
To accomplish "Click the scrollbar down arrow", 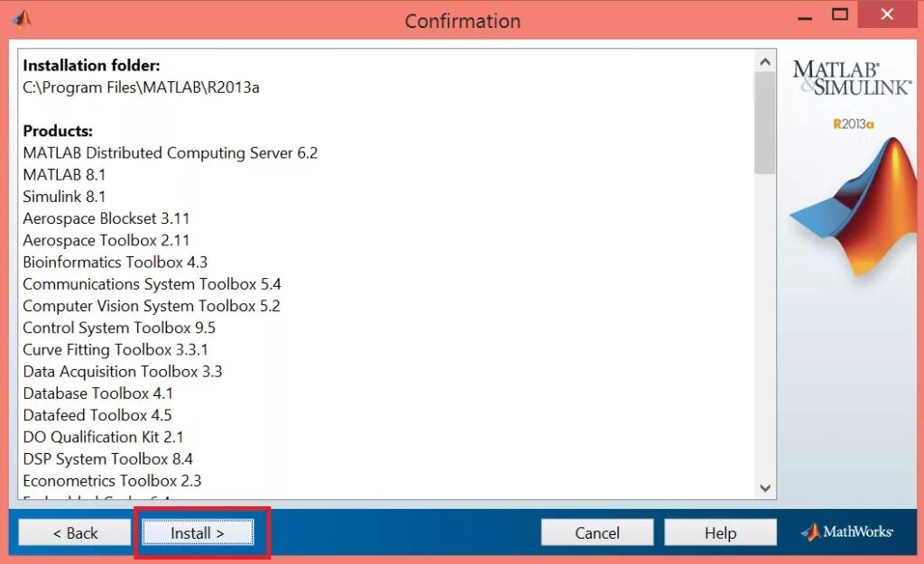I will [x=765, y=488].
